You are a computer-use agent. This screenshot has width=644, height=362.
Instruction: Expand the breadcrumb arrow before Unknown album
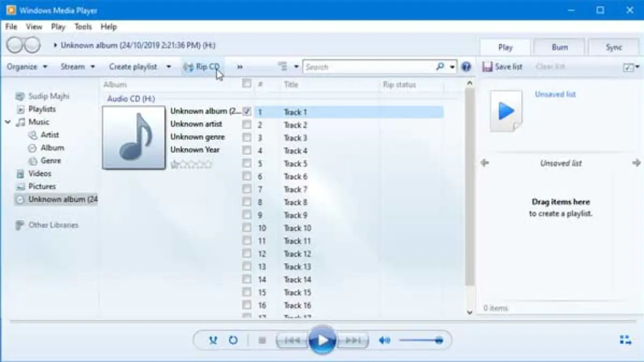click(x=55, y=46)
